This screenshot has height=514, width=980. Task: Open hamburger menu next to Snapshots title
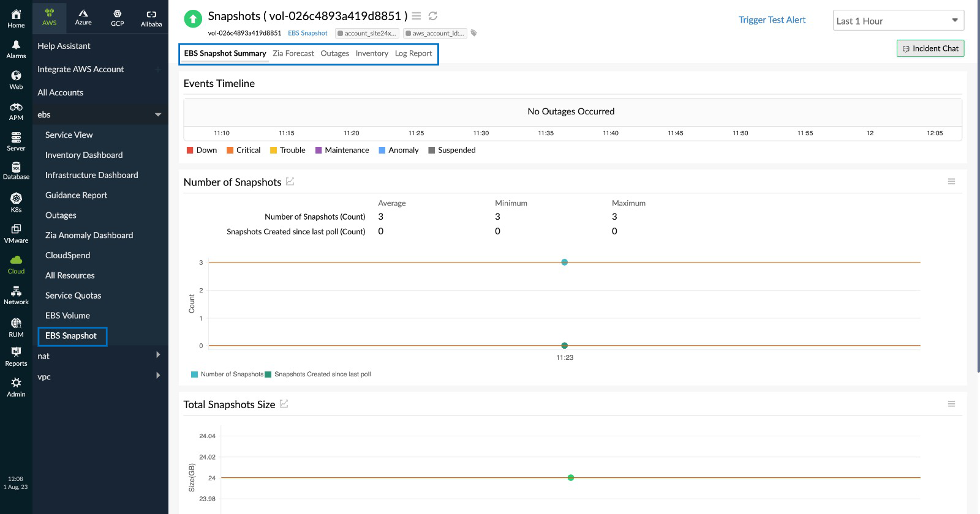click(417, 16)
